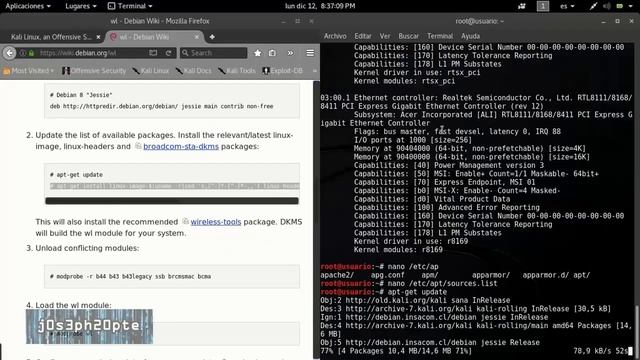Click the modprobe -r b44 b43 code line
Screen dimensions: 640x360
click(130, 276)
